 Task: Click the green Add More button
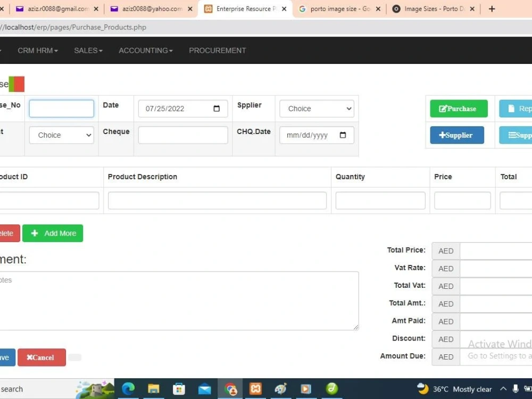53,233
